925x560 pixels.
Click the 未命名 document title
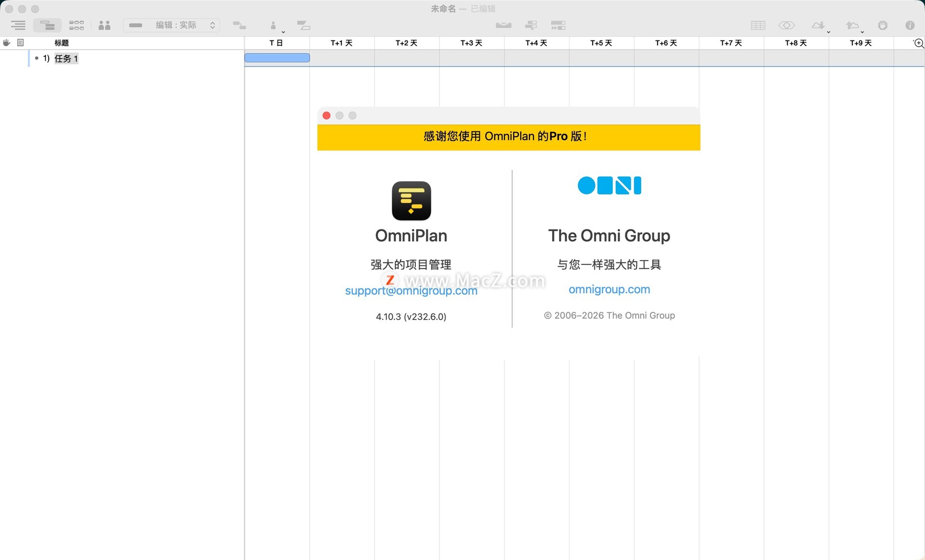click(443, 9)
